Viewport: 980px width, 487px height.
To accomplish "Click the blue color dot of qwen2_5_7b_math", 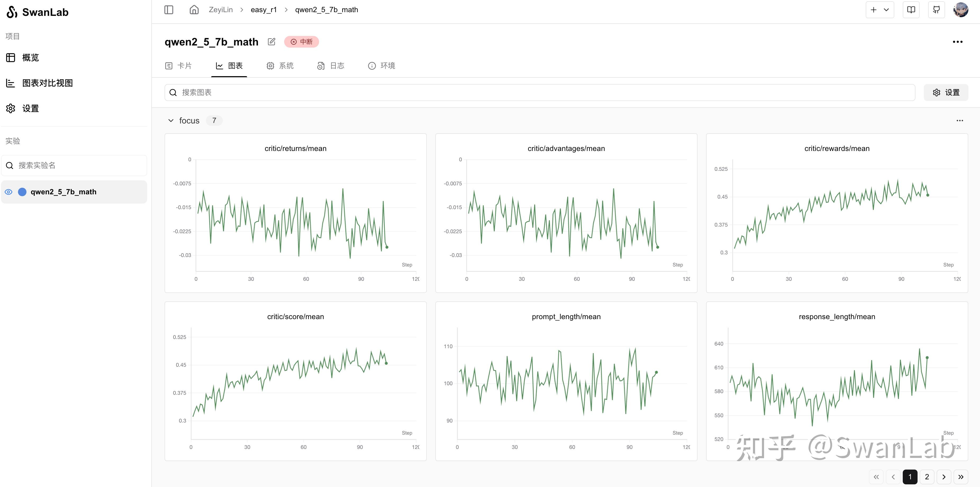I will (x=22, y=192).
